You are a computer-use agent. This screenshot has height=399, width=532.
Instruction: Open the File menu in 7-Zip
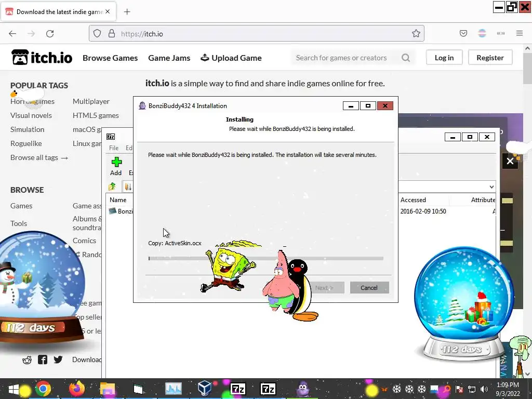[x=114, y=148]
